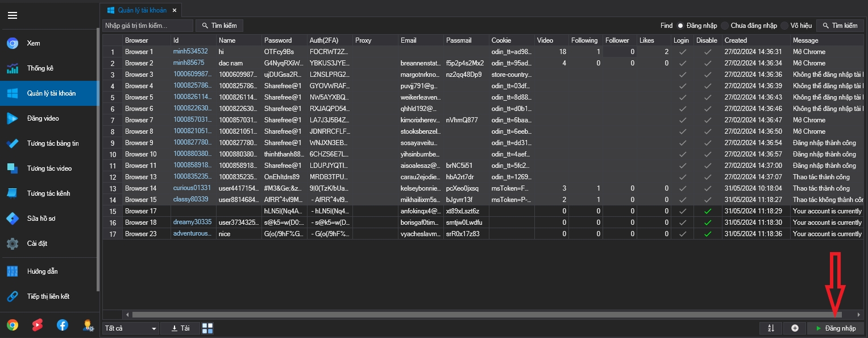This screenshot has width=868, height=338.
Task: Click the plus add account icon
Action: click(x=795, y=328)
